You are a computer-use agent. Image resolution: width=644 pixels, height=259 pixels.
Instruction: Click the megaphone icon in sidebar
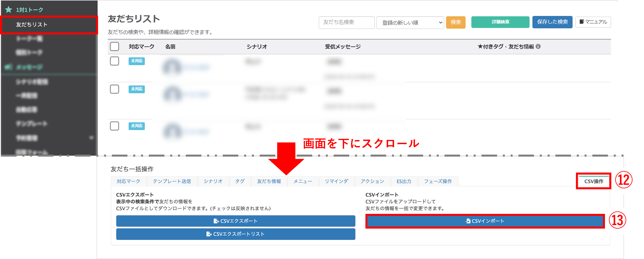coord(8,67)
